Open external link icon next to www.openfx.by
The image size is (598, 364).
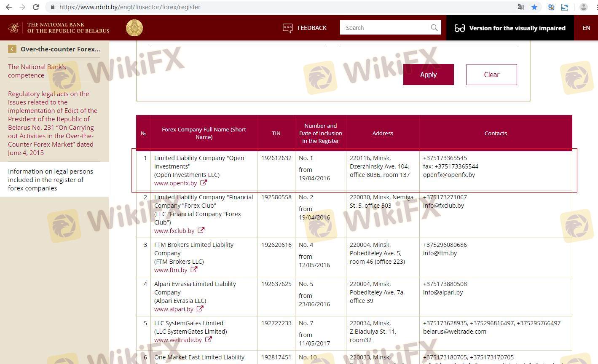[x=204, y=183]
